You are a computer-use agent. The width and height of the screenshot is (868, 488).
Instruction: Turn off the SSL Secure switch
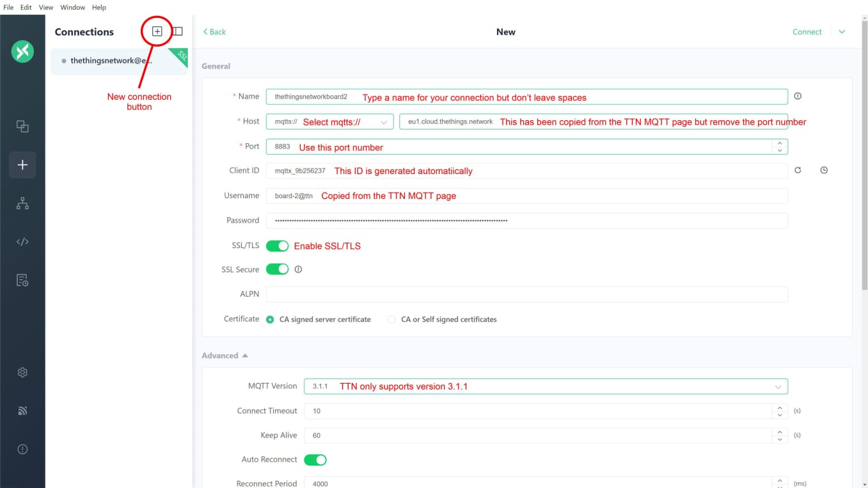pos(277,269)
